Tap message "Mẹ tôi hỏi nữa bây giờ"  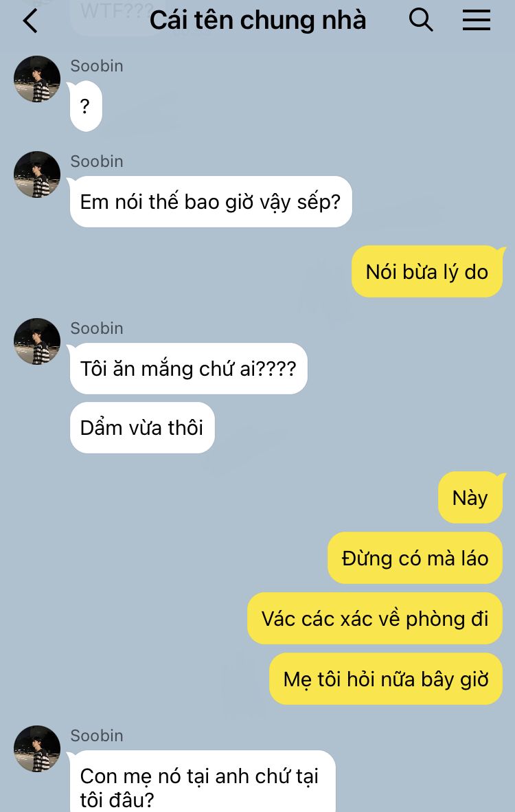coord(386,679)
